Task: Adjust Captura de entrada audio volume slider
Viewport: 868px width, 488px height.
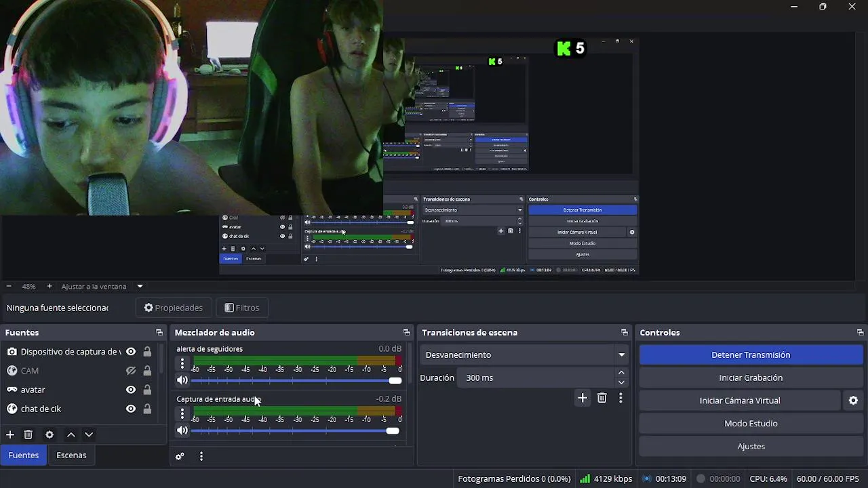Action: click(296, 430)
